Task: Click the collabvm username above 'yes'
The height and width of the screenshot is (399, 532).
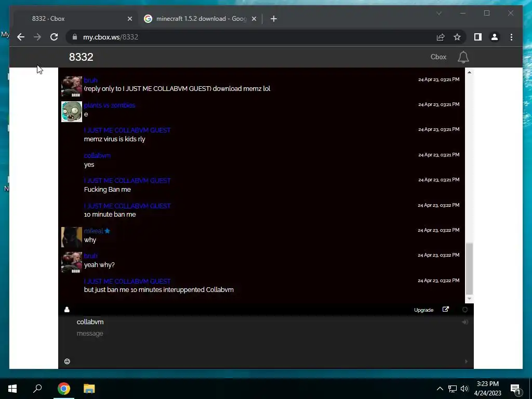Action: click(x=97, y=156)
